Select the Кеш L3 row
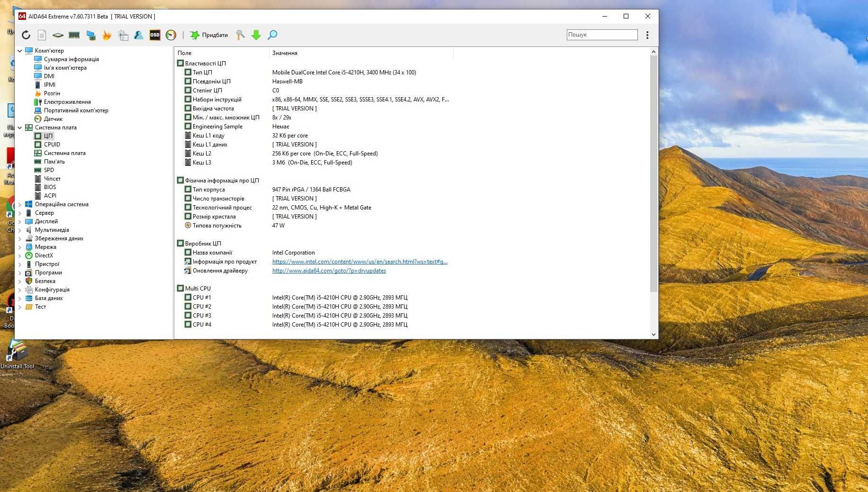Viewport: 868px width, 492px height. coord(313,163)
